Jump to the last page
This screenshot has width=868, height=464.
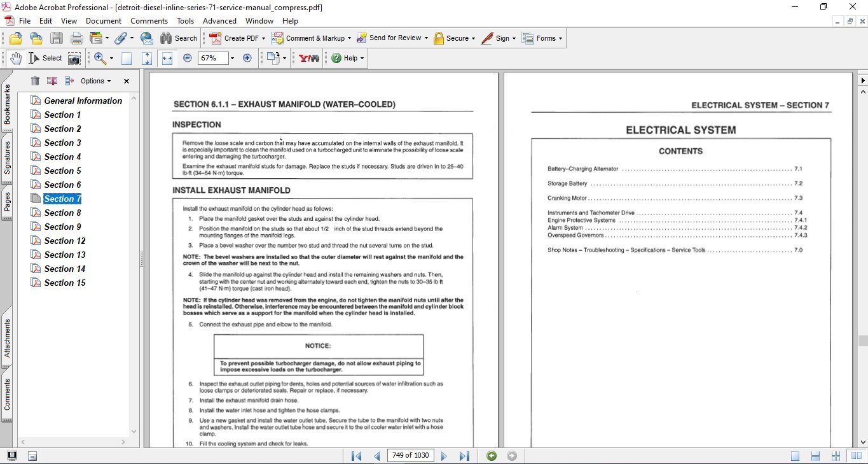[464, 456]
